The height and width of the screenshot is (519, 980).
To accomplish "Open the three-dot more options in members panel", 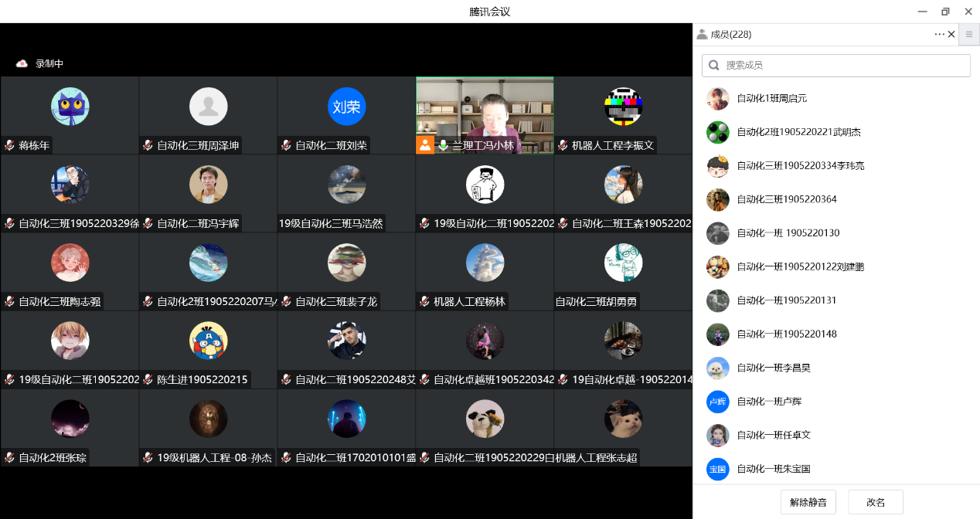I will tap(939, 34).
